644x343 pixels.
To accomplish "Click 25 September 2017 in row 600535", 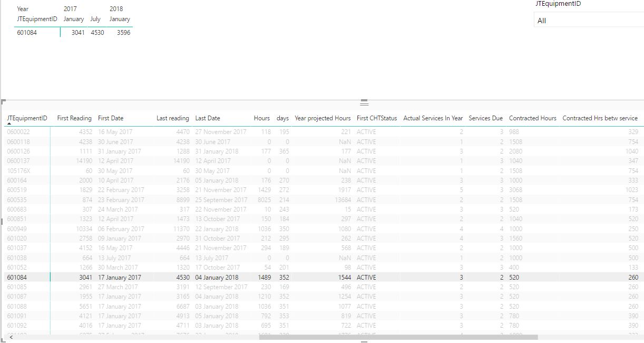I will click(x=221, y=200).
